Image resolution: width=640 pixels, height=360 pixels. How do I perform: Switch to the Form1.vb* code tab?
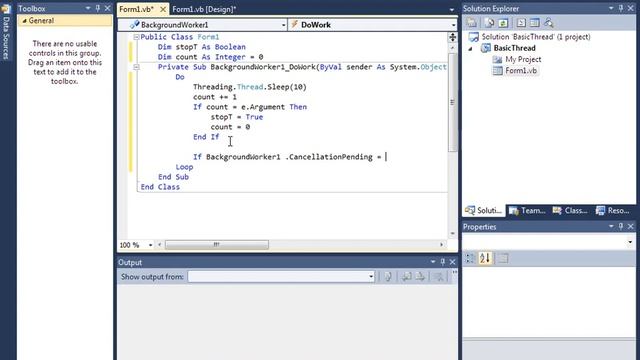pos(137,9)
